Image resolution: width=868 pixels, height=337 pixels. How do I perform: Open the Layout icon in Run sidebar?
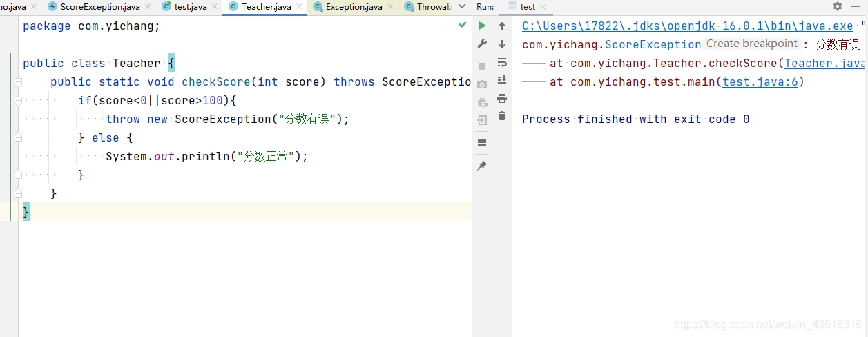[x=482, y=143]
